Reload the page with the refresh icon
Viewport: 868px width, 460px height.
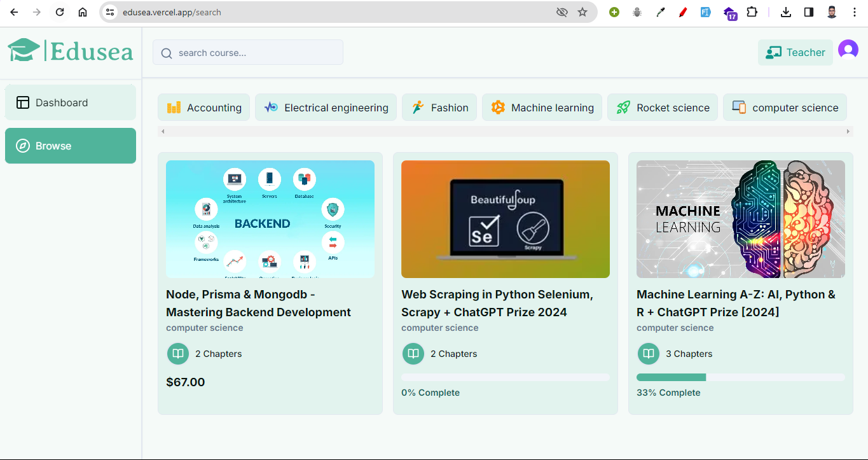tap(60, 12)
